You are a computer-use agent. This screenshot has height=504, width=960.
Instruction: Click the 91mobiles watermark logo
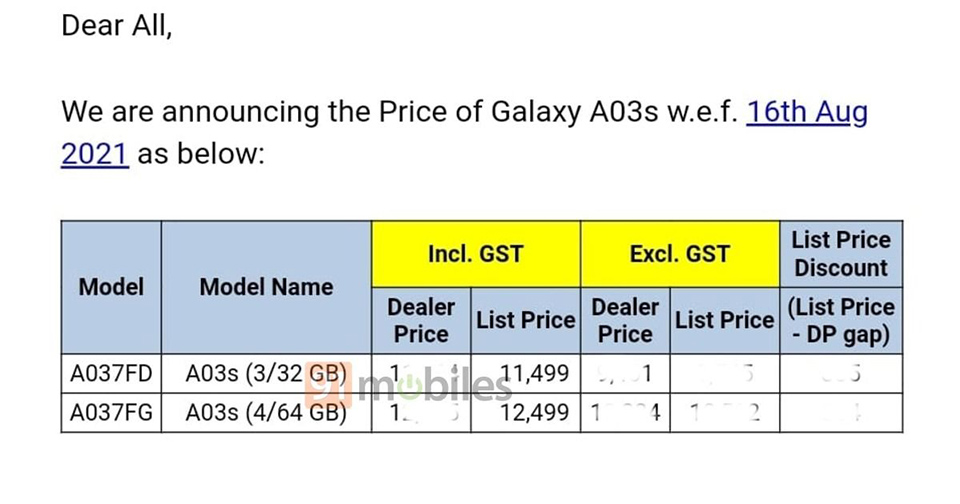pyautogui.click(x=408, y=385)
